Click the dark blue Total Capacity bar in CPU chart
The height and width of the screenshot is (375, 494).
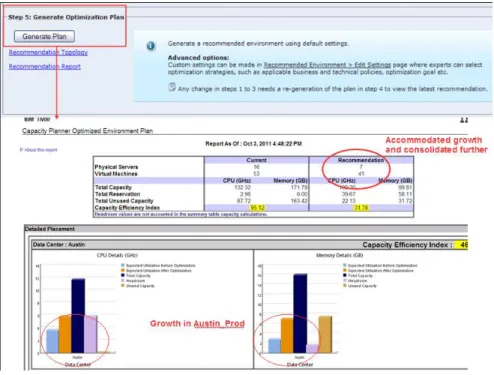click(x=78, y=316)
